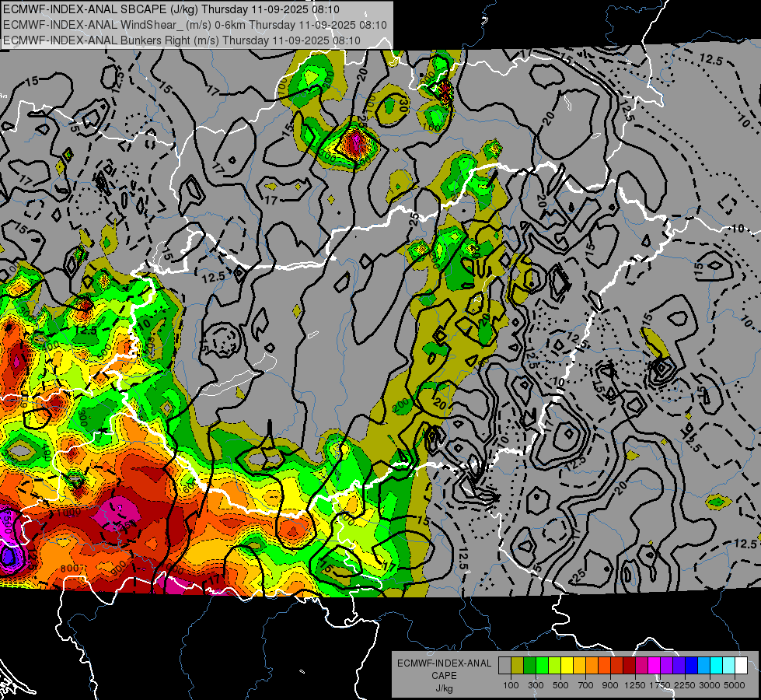Click the legend label ECMWF-INDEX-ANAL
The width and height of the screenshot is (761, 700).
pyautogui.click(x=444, y=663)
